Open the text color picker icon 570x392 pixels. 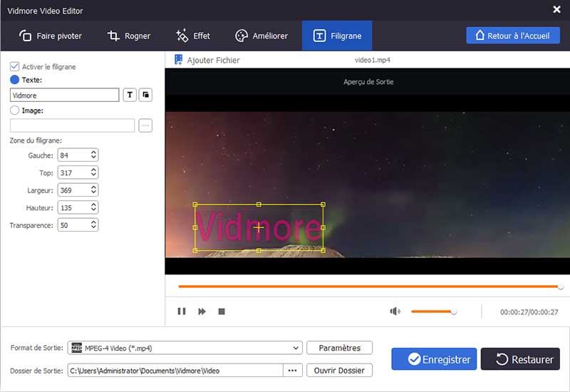(145, 95)
